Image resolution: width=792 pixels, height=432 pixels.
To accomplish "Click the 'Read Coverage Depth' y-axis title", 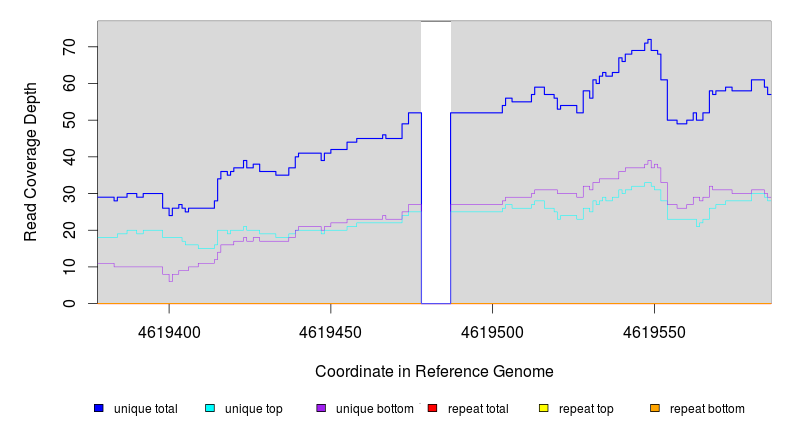I will (31, 162).
